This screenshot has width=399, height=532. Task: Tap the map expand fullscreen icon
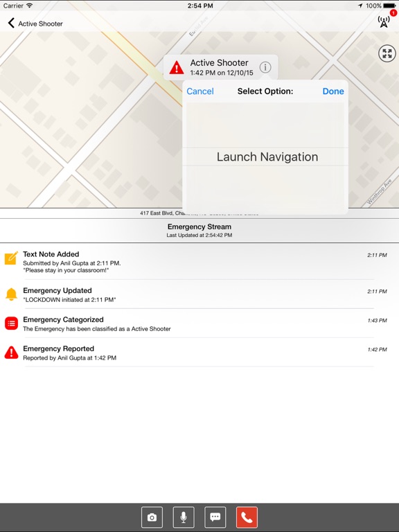[x=387, y=53]
